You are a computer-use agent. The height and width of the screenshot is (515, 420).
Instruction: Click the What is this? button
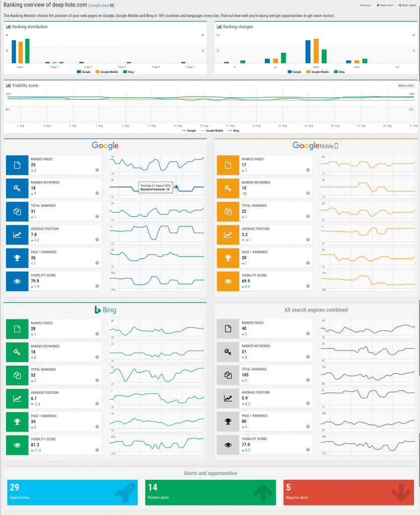406,85
